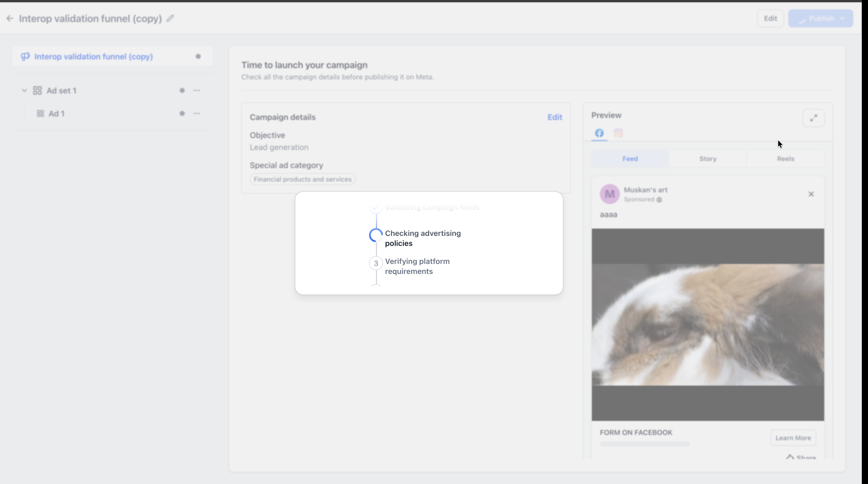
Task: Click the Financial products and services tag
Action: click(x=302, y=179)
